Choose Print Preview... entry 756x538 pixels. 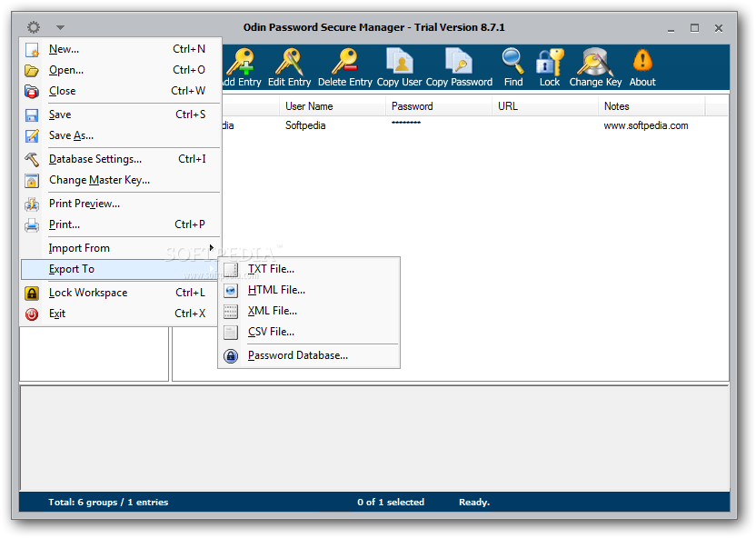tap(121, 204)
